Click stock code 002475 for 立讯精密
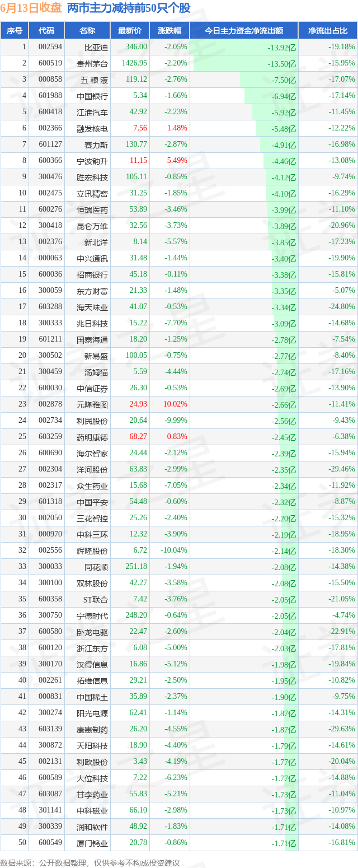Image resolution: width=358 pixels, height=868 pixels. pyautogui.click(x=50, y=193)
